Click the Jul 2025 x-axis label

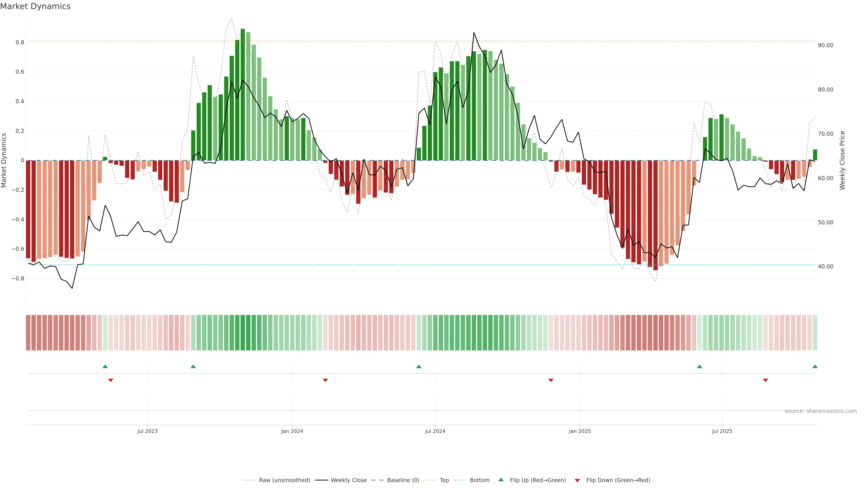pyautogui.click(x=722, y=431)
